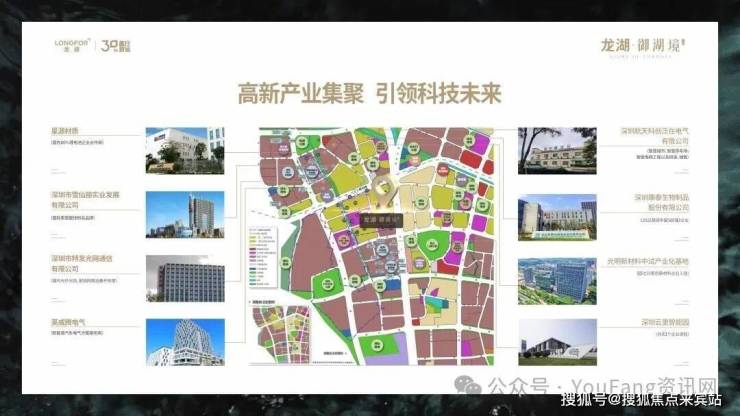
Task: Open the 深圳市特发光网通信 building photo
Action: click(185, 278)
